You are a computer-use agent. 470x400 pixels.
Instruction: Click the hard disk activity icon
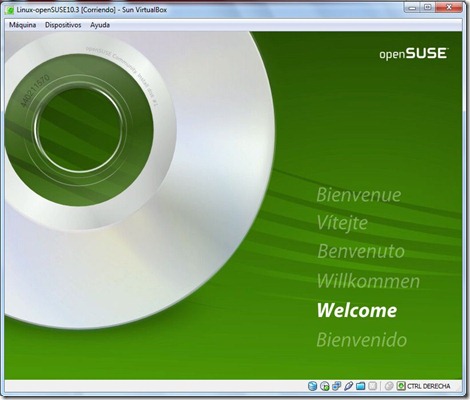pos(312,386)
